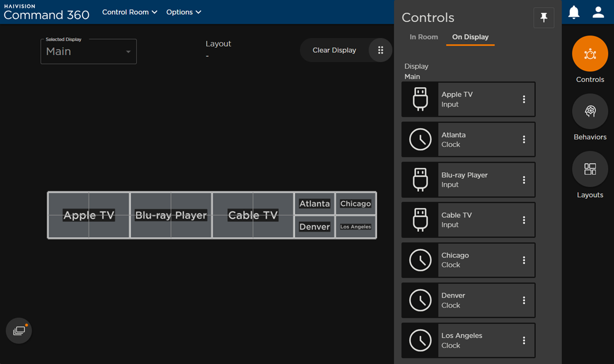Open the stacked windows floating button
This screenshot has width=614, height=364.
click(x=19, y=331)
